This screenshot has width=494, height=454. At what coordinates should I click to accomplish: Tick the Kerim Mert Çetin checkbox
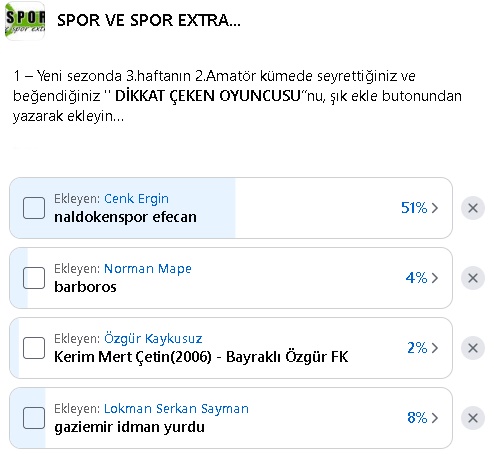34,348
